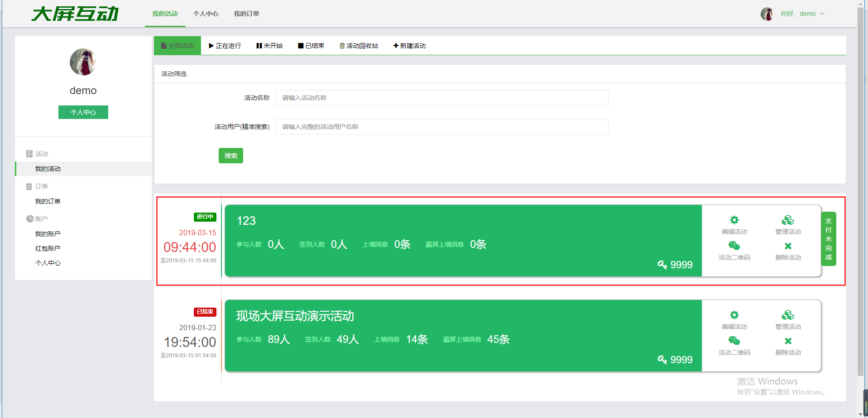The image size is (868, 418).
Task: Open manage activity icon for activity 123
Action: pos(787,220)
